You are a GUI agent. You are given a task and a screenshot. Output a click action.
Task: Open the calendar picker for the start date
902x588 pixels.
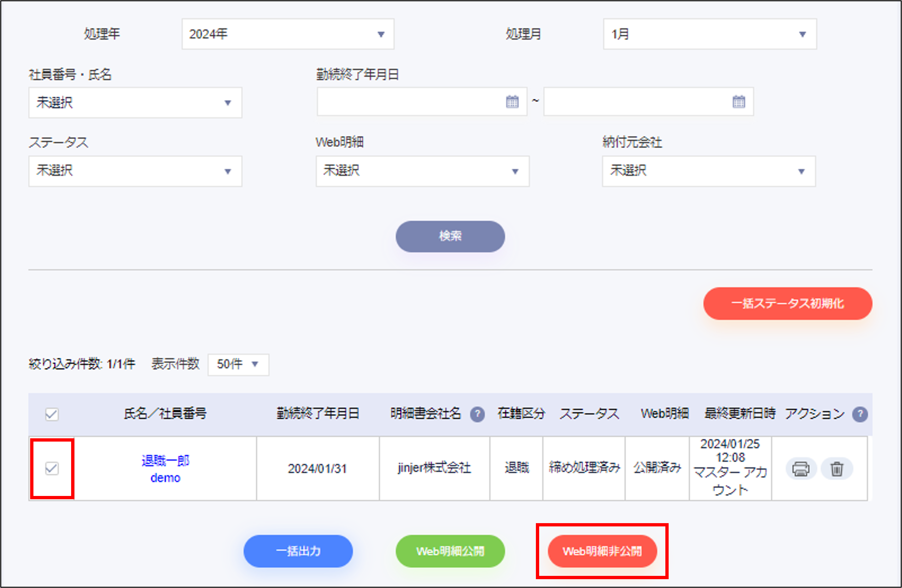click(x=512, y=101)
